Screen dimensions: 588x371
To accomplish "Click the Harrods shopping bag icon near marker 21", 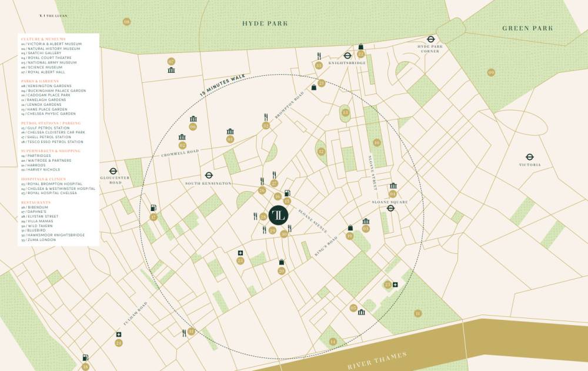I will pos(314,87).
